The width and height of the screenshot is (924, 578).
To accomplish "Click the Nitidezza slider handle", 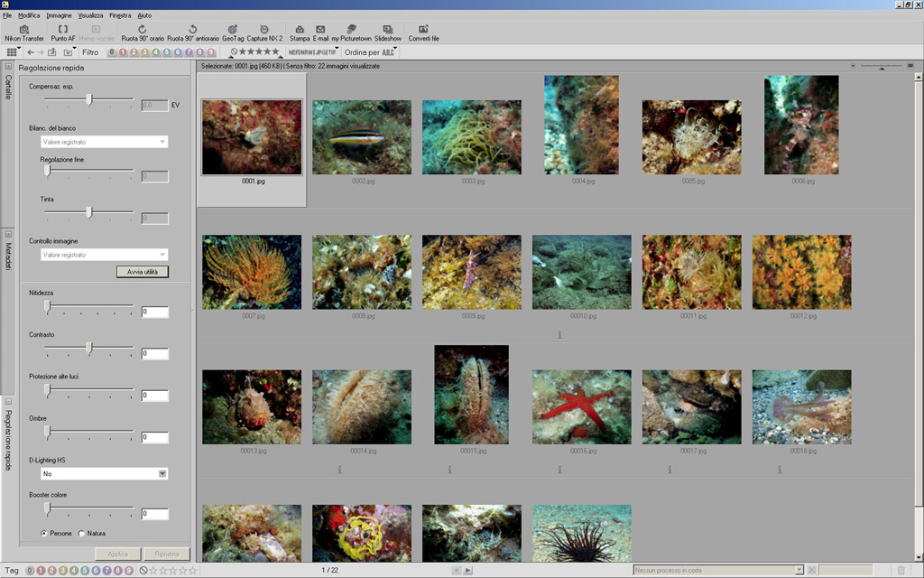I will coord(47,305).
